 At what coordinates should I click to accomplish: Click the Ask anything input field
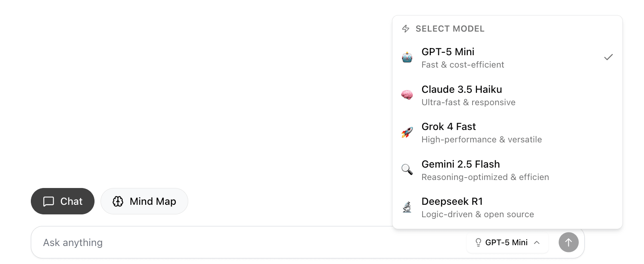(x=240, y=242)
